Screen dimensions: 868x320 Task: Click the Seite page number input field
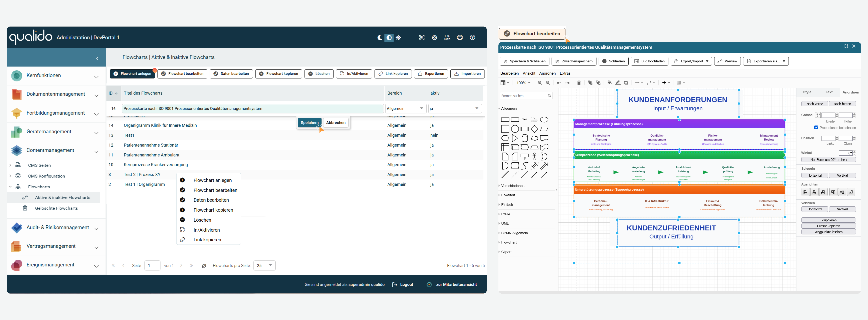point(152,265)
